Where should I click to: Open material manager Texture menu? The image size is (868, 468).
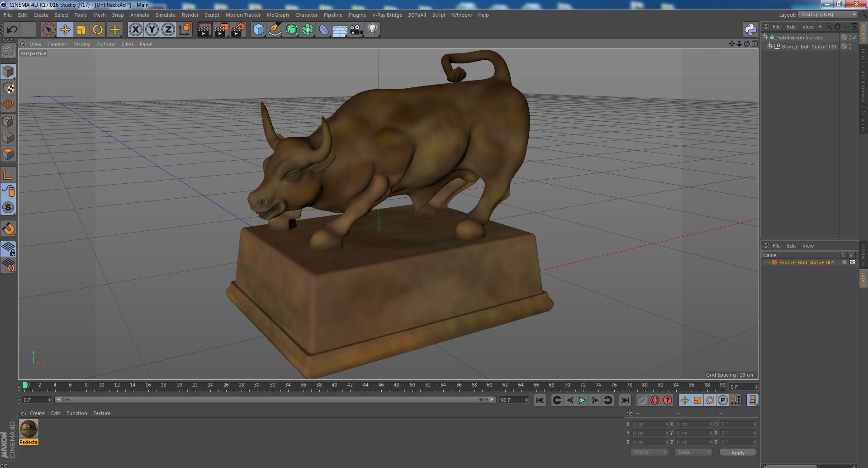pos(102,413)
